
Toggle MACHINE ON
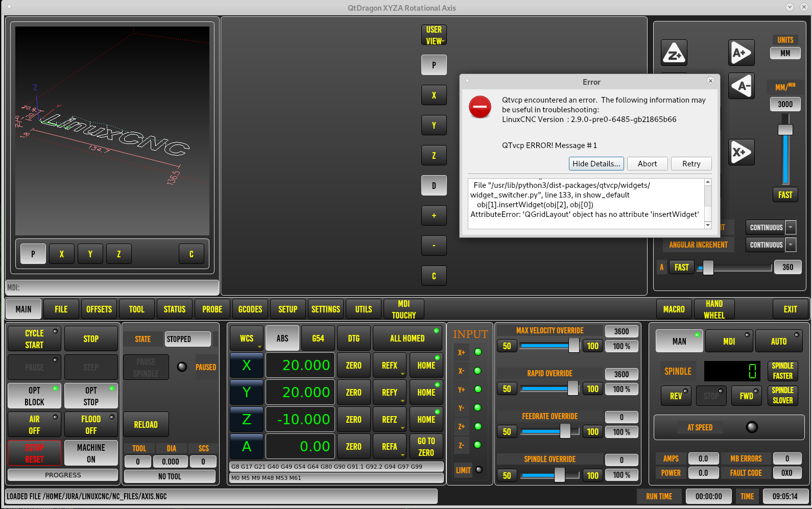pyautogui.click(x=91, y=453)
